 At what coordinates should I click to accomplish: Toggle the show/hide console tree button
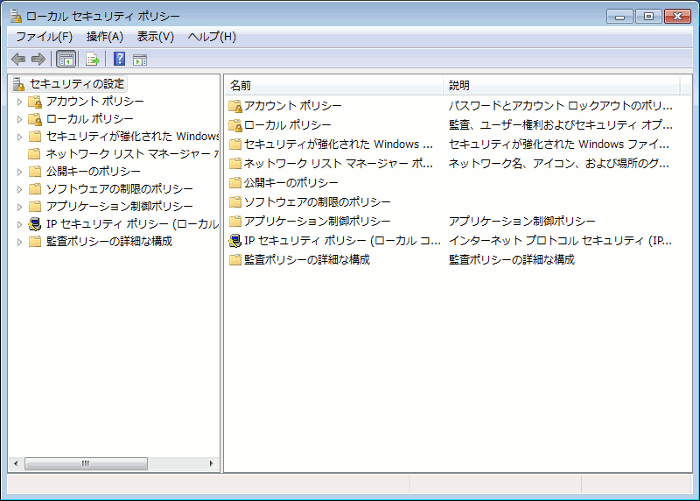[66, 59]
